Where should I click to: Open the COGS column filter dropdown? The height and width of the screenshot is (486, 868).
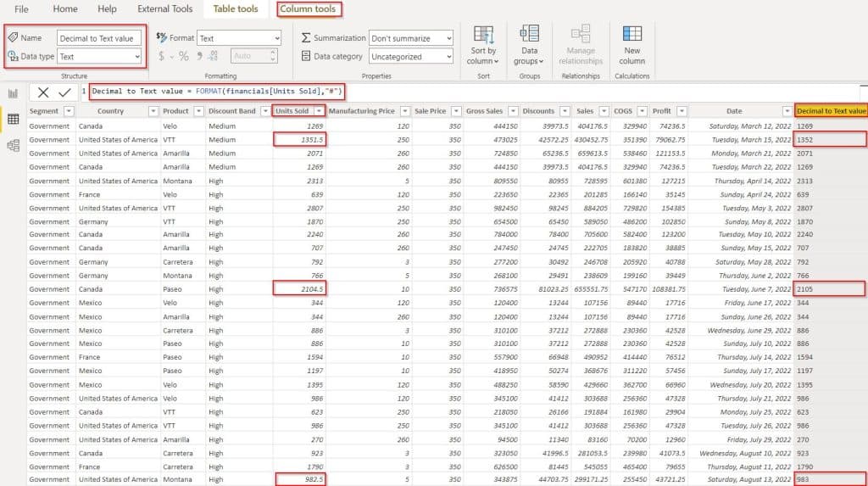coord(642,111)
